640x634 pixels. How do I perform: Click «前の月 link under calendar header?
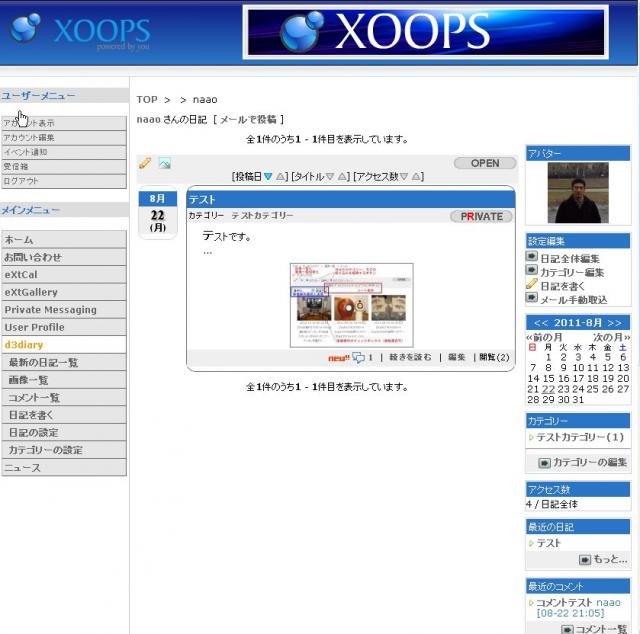coord(544,338)
